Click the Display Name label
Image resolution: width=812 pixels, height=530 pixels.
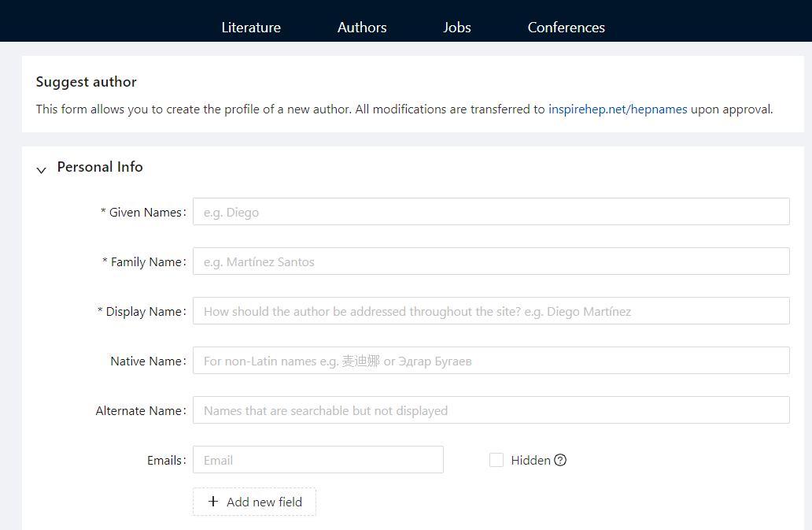[142, 312]
